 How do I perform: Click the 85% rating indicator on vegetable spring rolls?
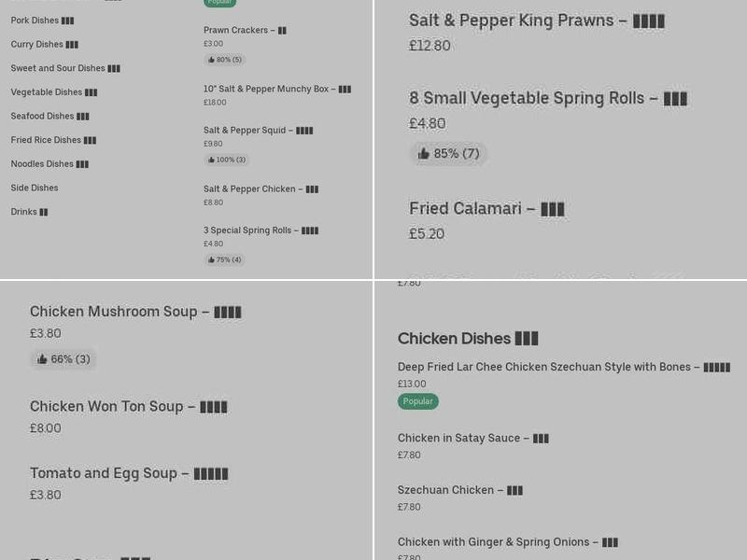tap(448, 153)
